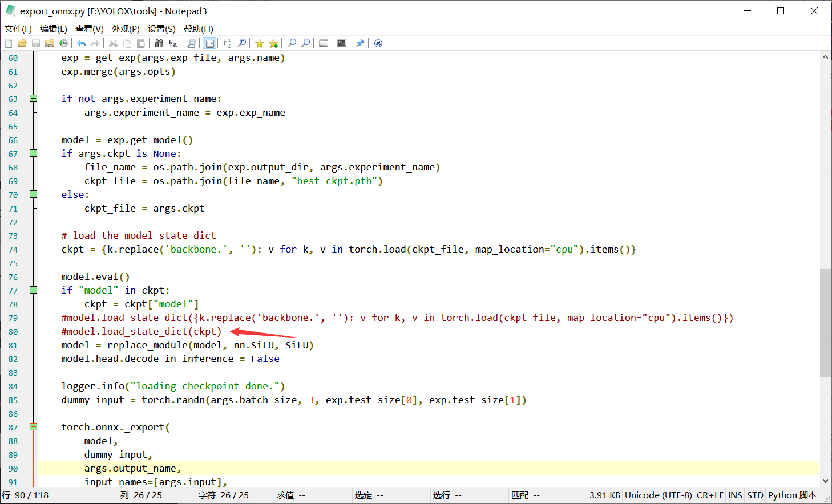Collapse the torch.onnx._export fold at line 87
Screen dimensions: 832x504
pos(33,426)
